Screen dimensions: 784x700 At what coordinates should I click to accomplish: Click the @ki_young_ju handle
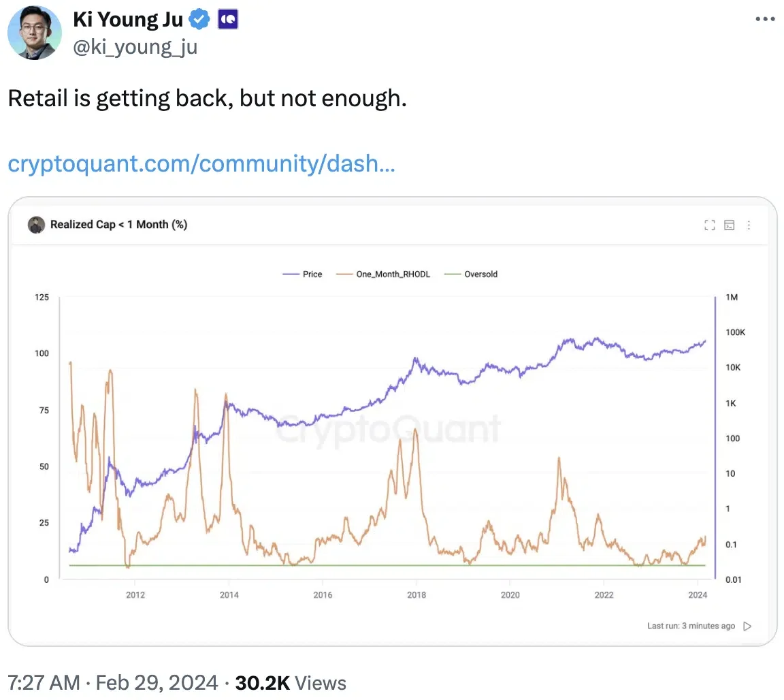coord(135,46)
